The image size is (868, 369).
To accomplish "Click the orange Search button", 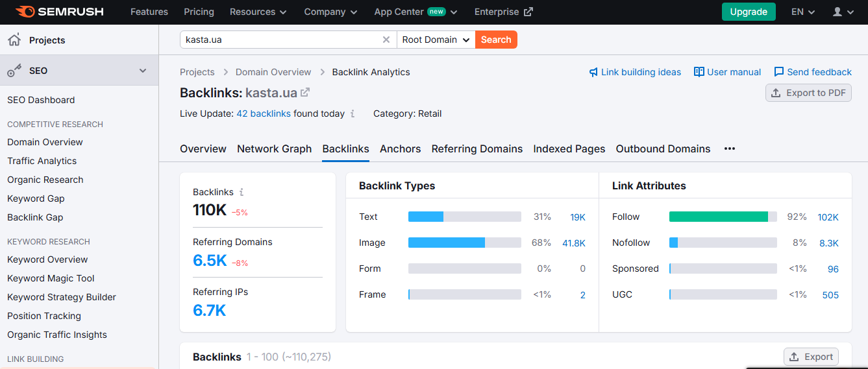I will pos(497,40).
